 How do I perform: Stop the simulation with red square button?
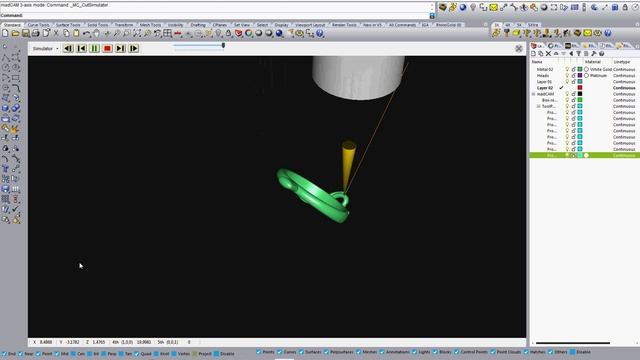point(107,49)
